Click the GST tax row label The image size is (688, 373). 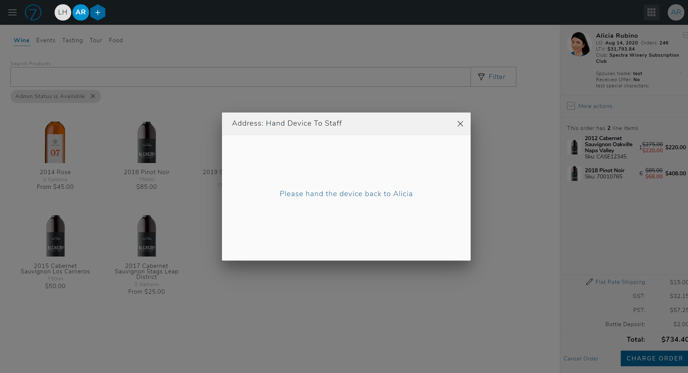[x=638, y=296]
